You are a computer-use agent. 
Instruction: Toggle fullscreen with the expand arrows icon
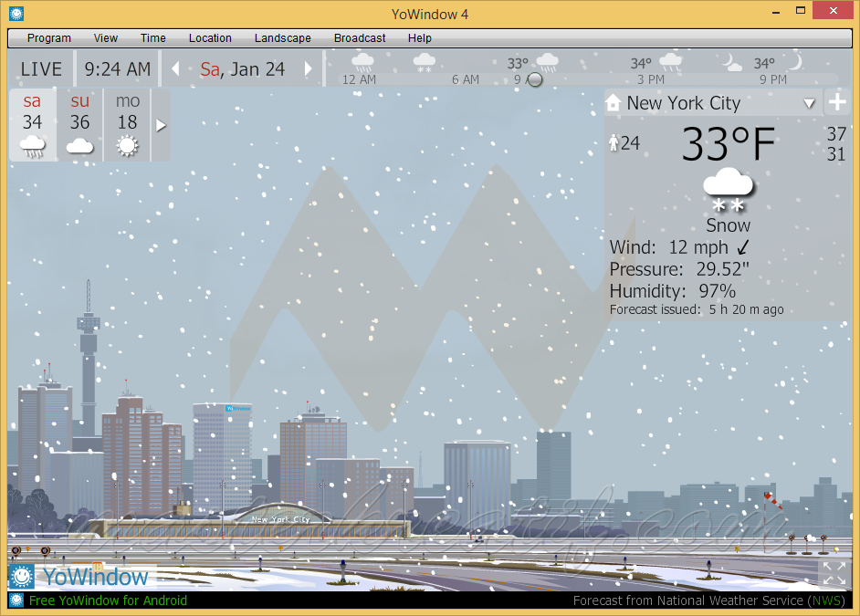coord(834,573)
